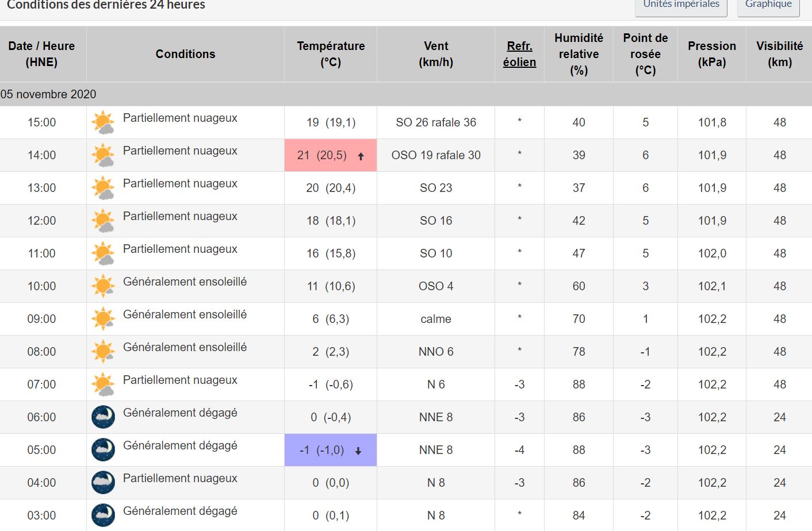Click the 04:00 partly cloudy night icon
Image resolution: width=812 pixels, height=531 pixels.
103,483
